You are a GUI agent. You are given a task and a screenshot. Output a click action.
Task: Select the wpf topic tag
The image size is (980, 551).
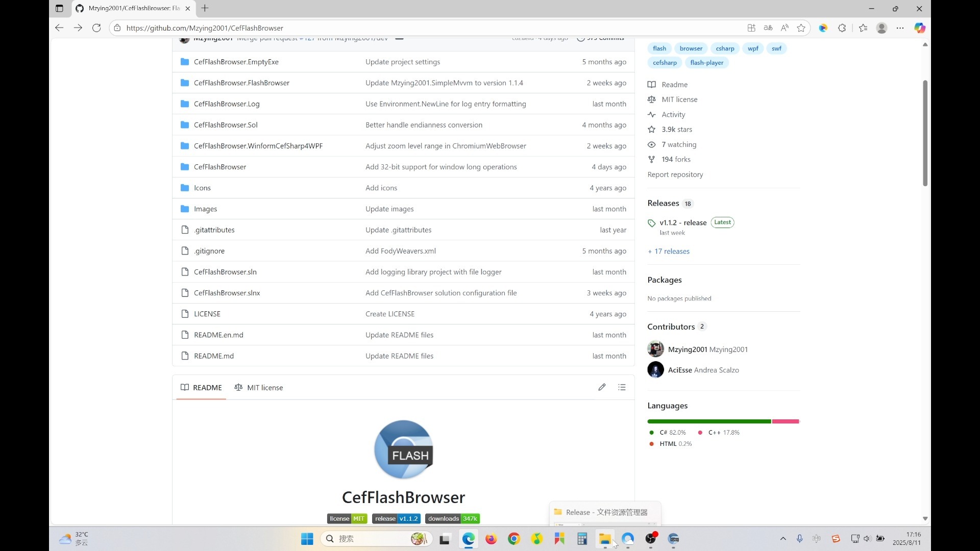pos(753,48)
